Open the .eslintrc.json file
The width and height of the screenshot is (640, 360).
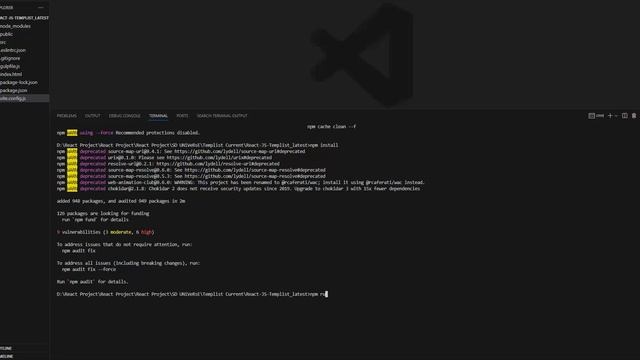13,50
